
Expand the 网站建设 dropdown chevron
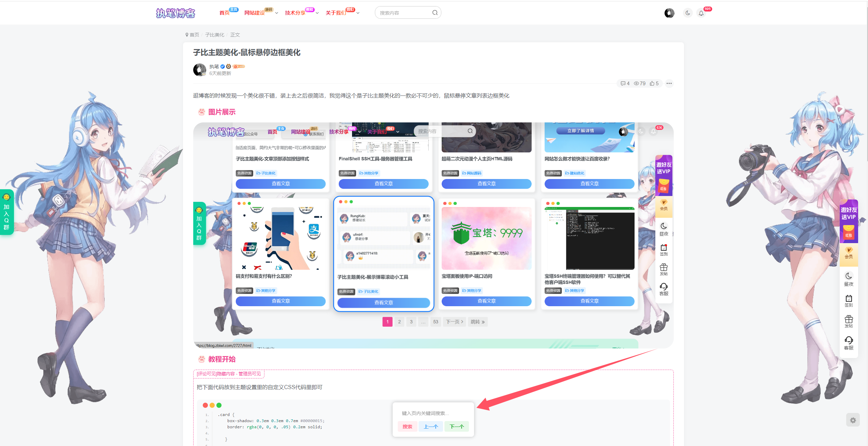[277, 13]
